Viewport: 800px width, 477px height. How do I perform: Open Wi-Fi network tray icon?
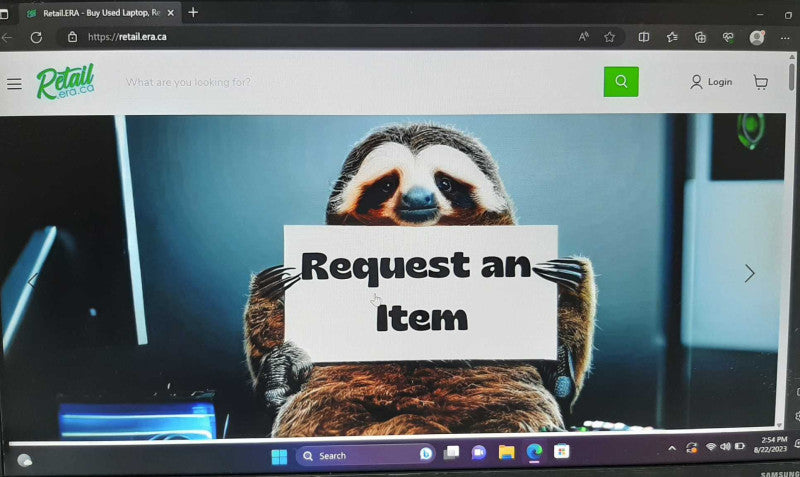pyautogui.click(x=711, y=447)
